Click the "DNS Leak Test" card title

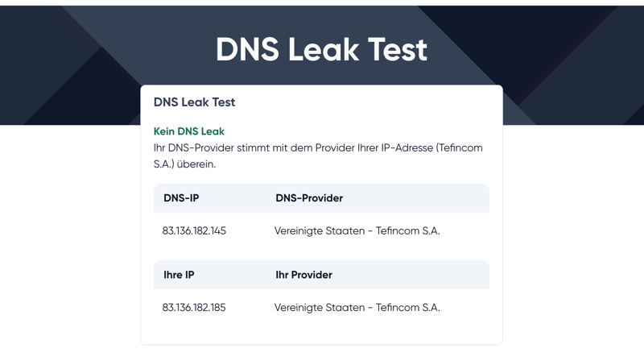point(194,102)
